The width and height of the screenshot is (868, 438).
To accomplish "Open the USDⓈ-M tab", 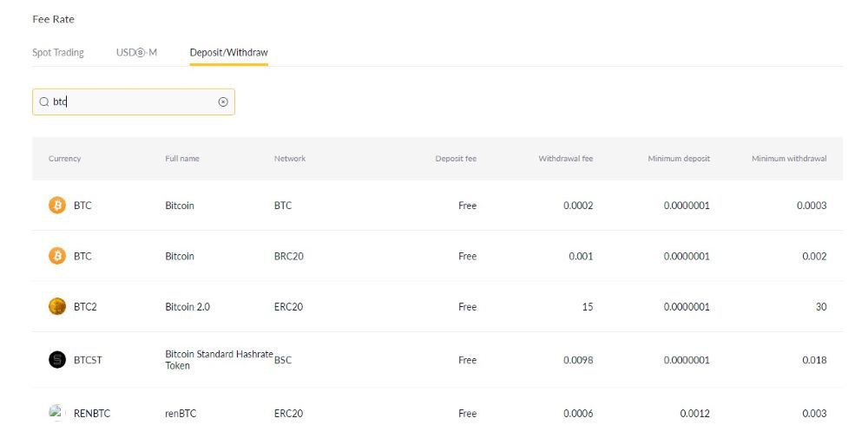I will click(x=137, y=53).
